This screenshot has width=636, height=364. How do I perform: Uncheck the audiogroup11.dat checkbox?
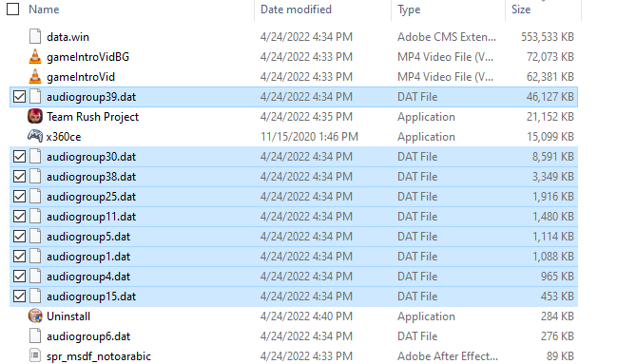pos(19,216)
